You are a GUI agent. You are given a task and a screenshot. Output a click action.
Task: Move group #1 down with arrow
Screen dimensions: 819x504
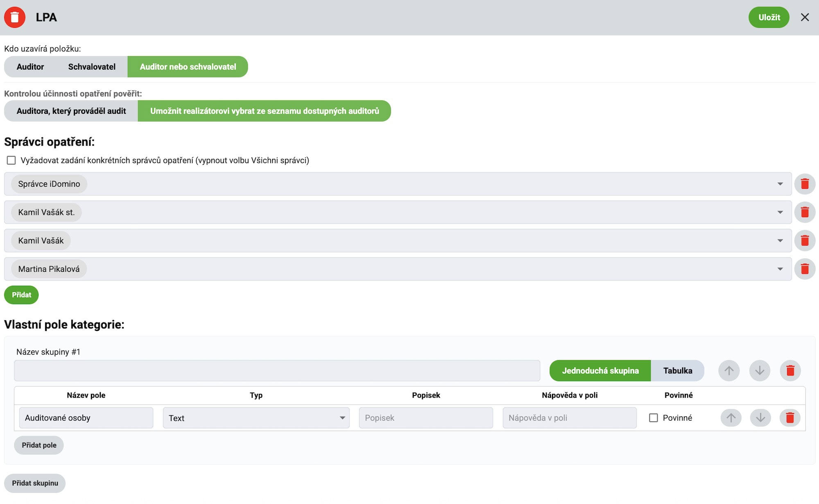coord(760,371)
